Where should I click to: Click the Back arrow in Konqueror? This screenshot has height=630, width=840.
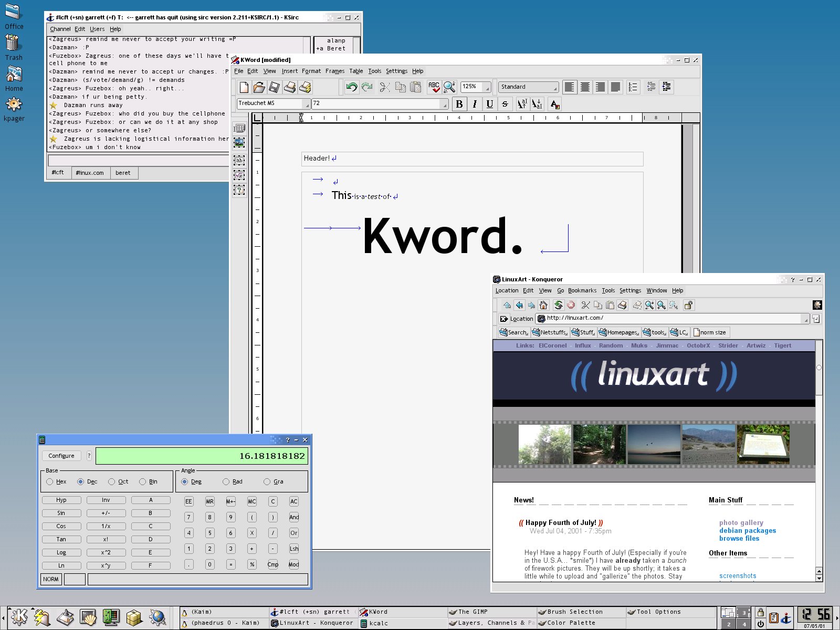point(519,305)
